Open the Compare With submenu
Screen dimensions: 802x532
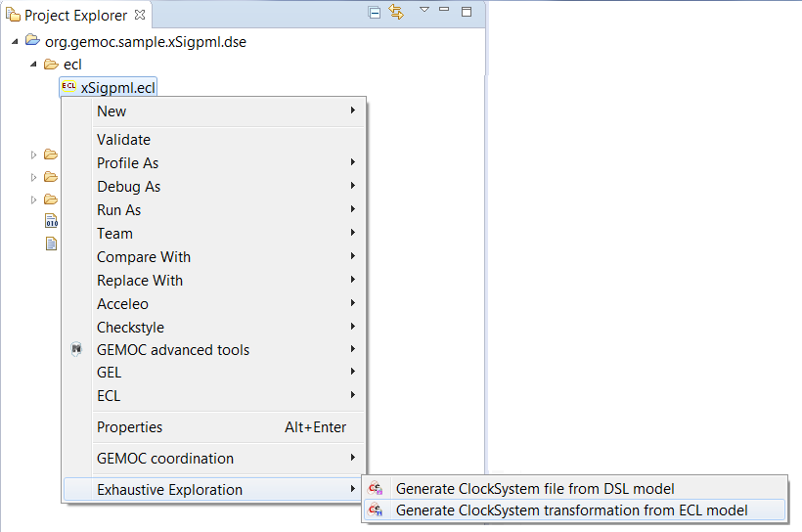tap(143, 257)
